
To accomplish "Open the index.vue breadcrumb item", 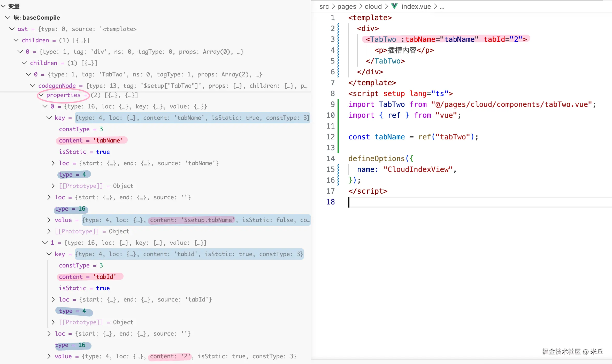I will coord(416,6).
